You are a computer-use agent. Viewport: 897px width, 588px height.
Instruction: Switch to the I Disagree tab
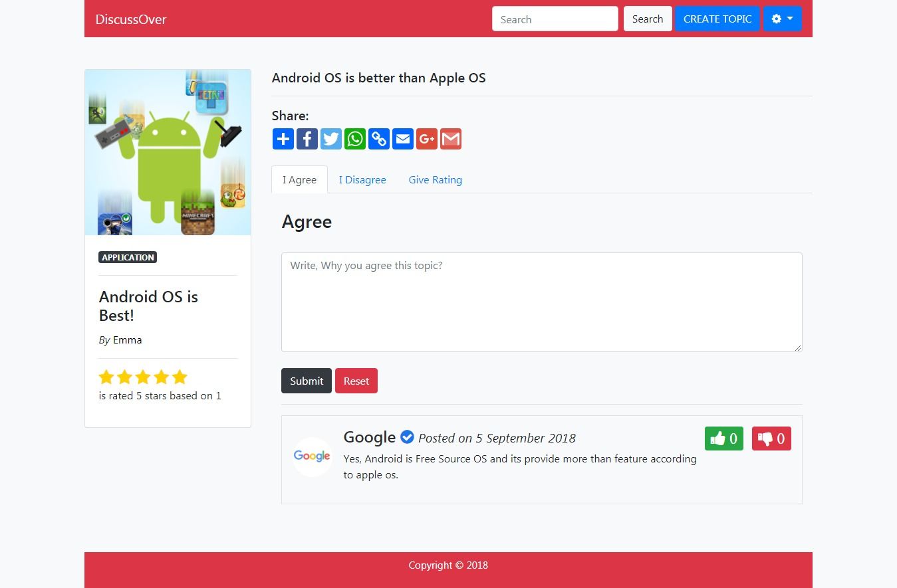362,179
